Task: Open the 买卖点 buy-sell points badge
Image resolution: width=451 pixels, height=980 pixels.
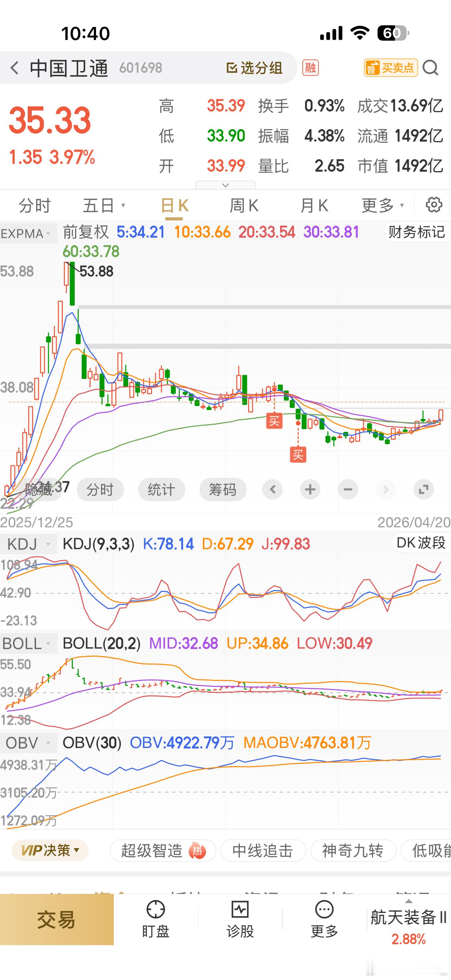Action: pos(391,68)
